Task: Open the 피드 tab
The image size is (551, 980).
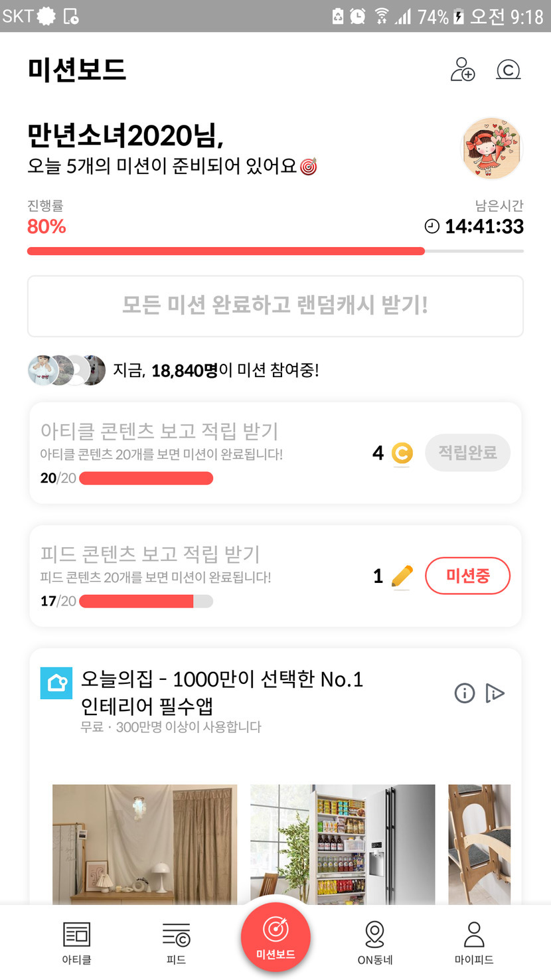Action: [176, 941]
